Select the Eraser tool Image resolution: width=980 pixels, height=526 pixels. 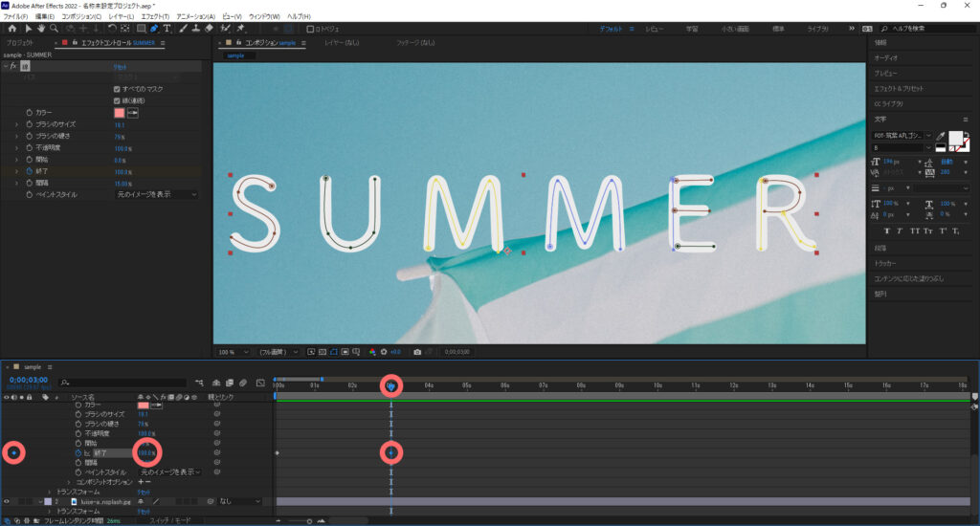tap(209, 29)
